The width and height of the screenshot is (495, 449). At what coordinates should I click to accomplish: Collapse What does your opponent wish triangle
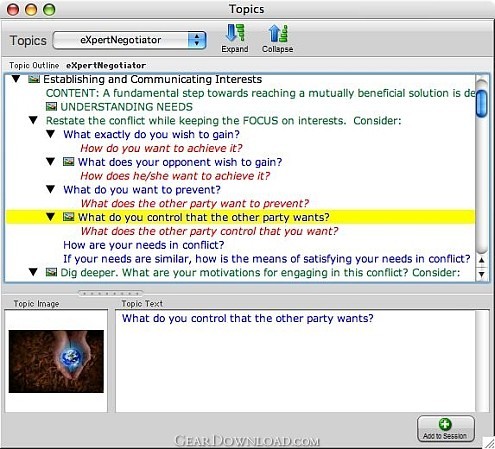[x=50, y=162]
